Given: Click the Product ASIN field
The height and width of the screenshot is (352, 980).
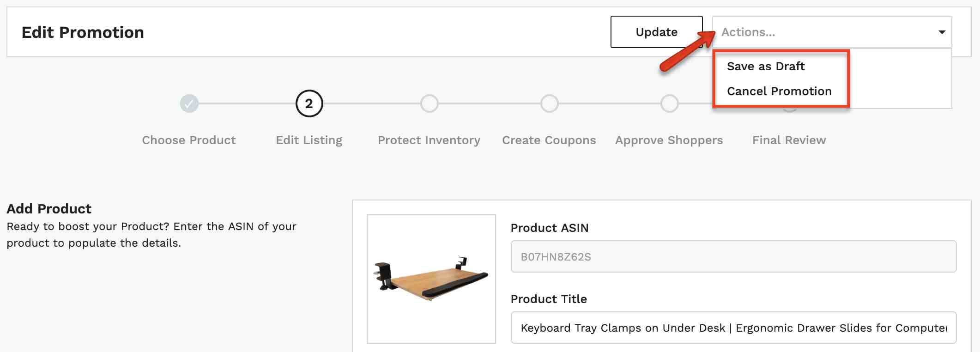Looking at the screenshot, I should (x=733, y=256).
